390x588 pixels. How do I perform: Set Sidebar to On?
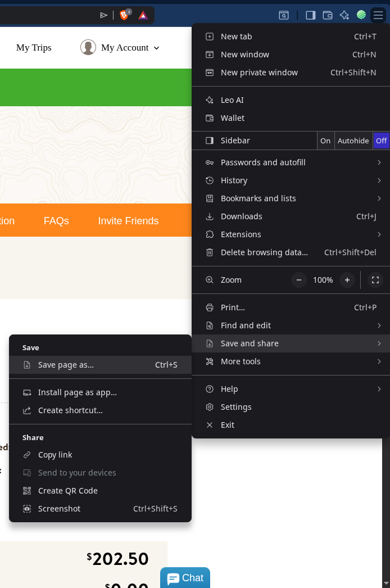(x=325, y=141)
